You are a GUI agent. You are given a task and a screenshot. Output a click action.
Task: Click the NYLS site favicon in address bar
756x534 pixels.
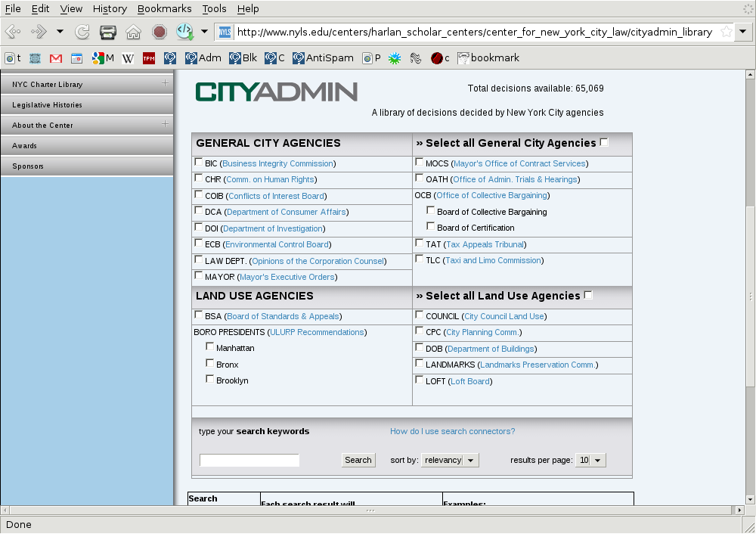click(x=225, y=33)
